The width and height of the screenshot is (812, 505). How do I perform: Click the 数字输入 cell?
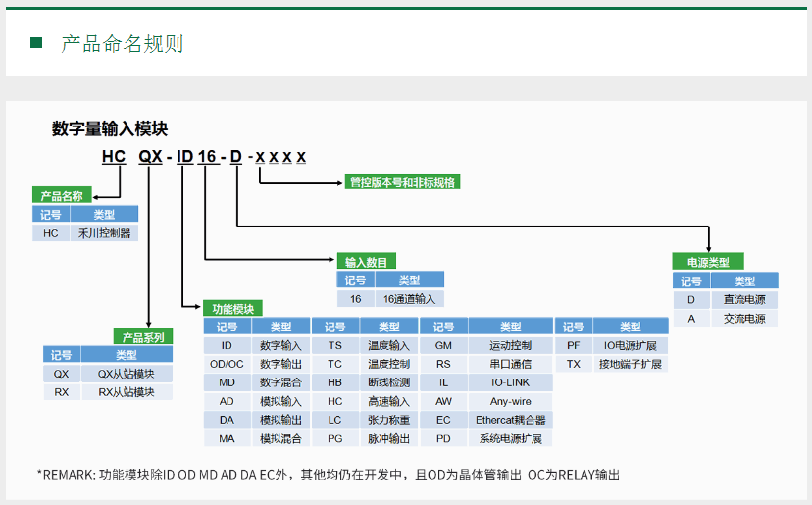280,345
